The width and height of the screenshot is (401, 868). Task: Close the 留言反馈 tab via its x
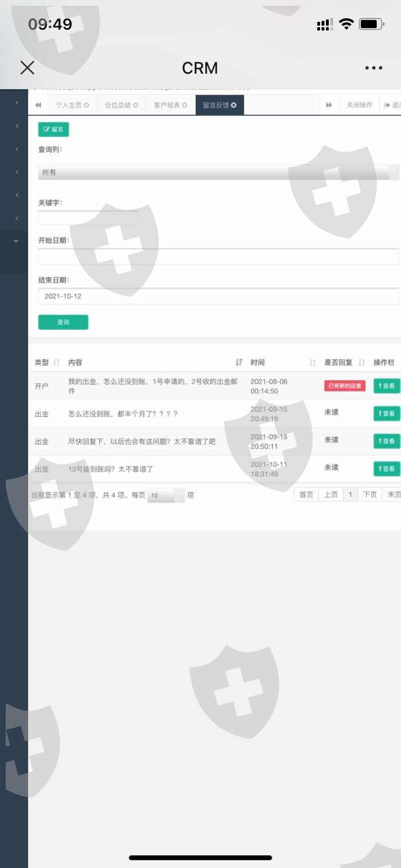point(234,105)
